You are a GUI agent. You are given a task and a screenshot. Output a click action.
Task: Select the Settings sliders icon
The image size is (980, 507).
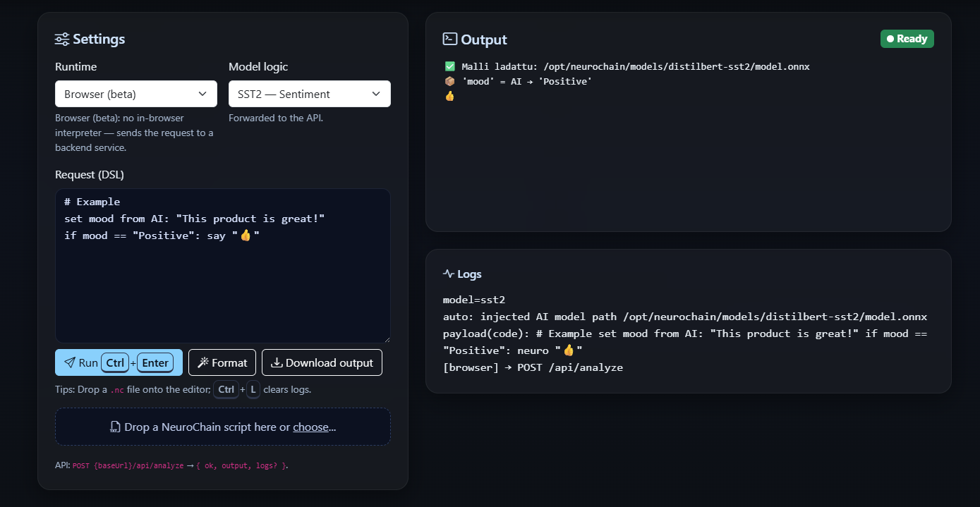62,39
